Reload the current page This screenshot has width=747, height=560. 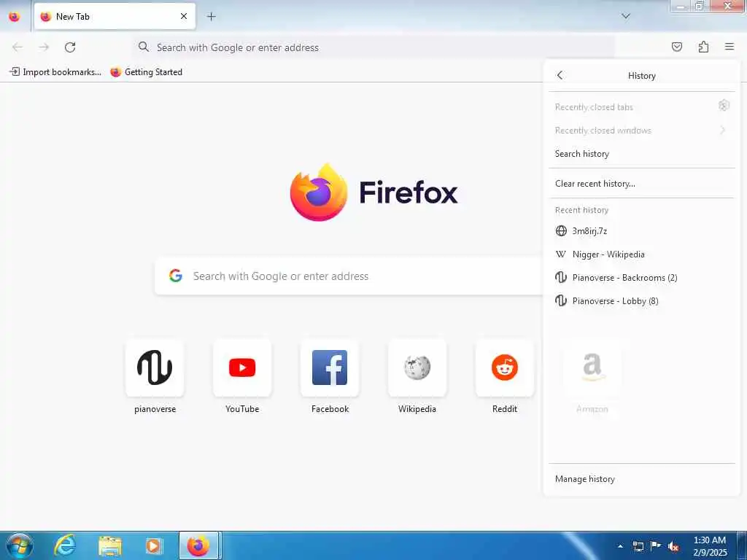pos(70,47)
